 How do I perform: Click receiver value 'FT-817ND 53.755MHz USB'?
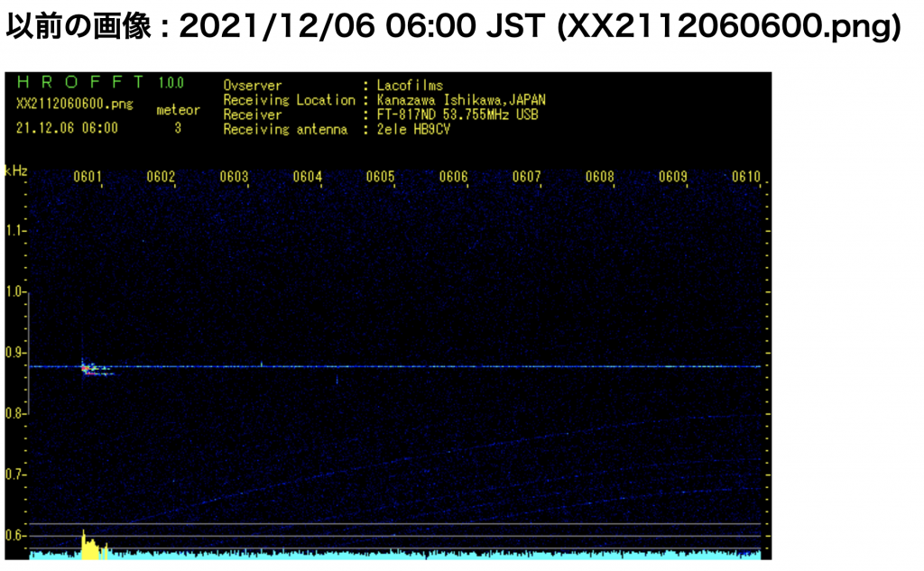coord(457,115)
